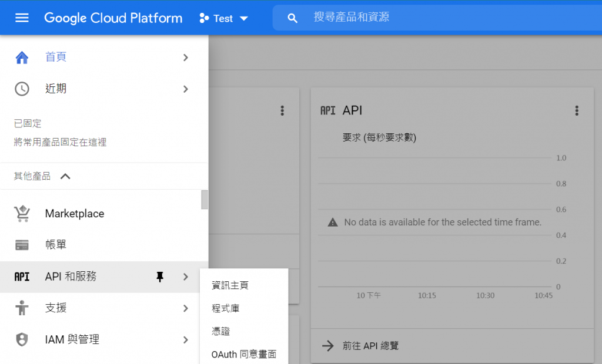The height and width of the screenshot is (364, 602).
Task: Click the API card header icon
Action: click(328, 111)
